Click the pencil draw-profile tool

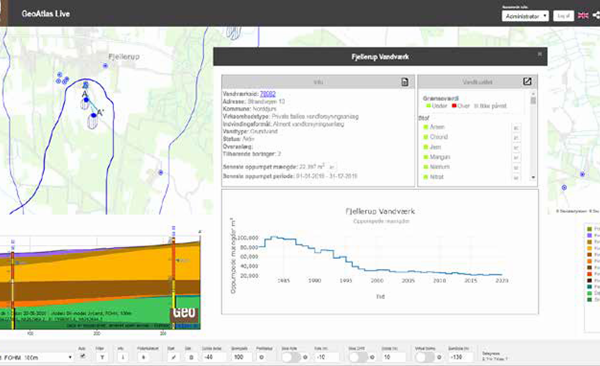[173, 357]
